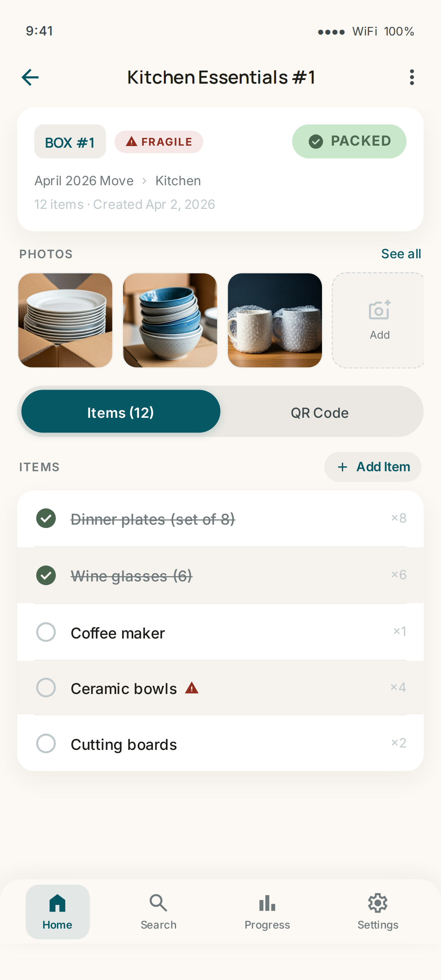The width and height of the screenshot is (441, 980).
Task: Open the See all photos link
Action: (x=401, y=254)
